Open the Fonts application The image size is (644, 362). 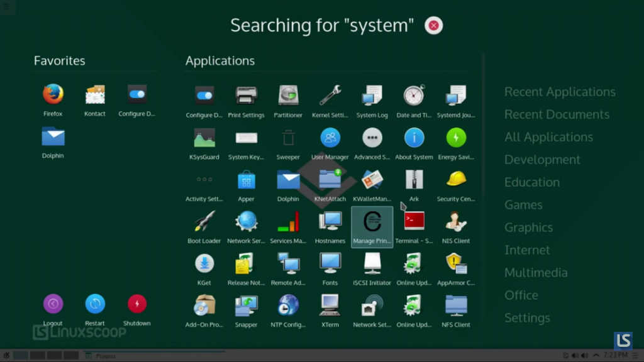point(330,264)
